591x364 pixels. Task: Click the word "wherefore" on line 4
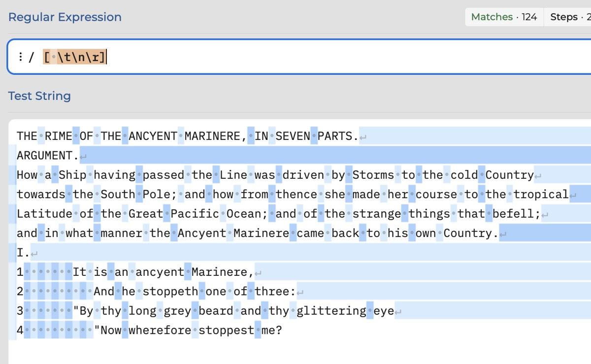pos(160,330)
